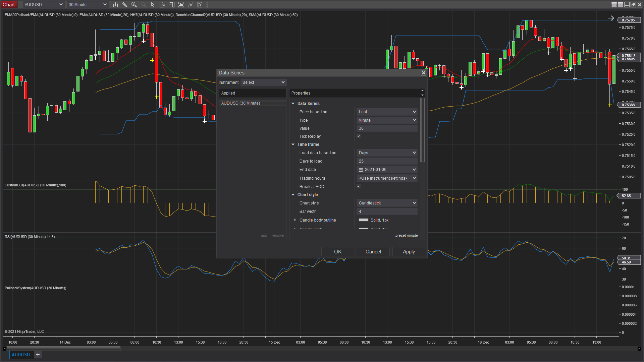644x362 pixels.
Task: Open the bar type chart style icon
Action: point(115,5)
